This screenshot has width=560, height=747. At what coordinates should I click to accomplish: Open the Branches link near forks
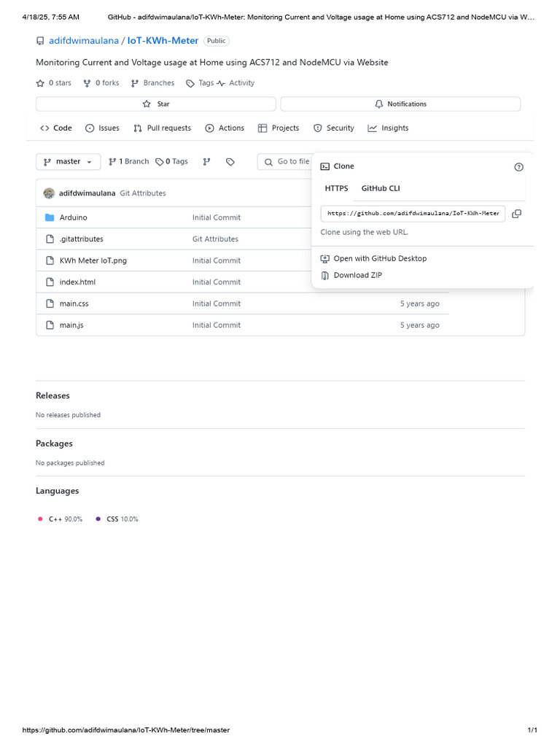(x=153, y=83)
